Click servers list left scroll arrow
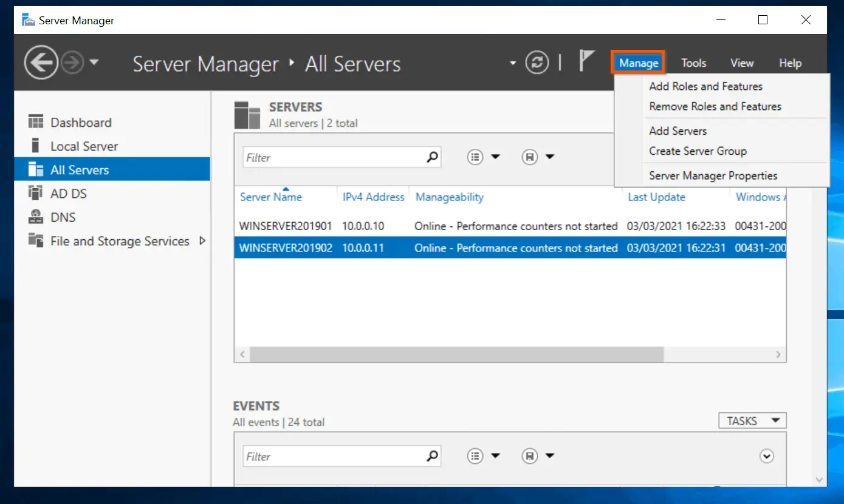The height and width of the screenshot is (504, 844). coord(242,354)
